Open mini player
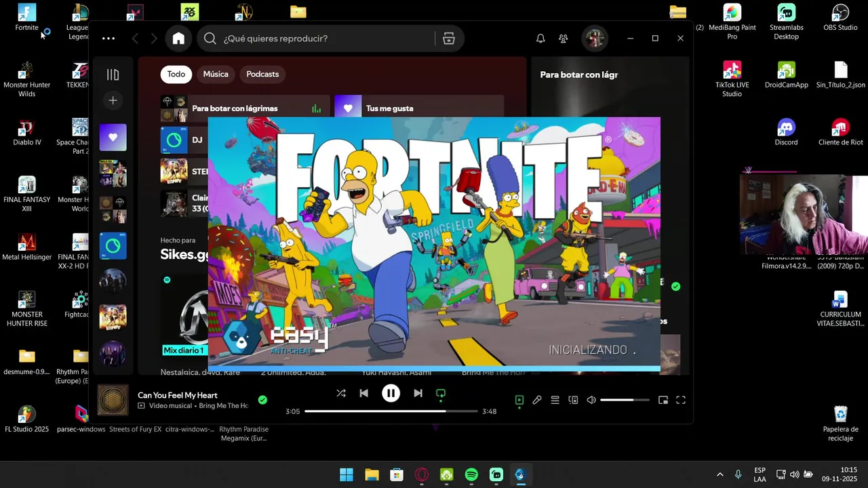Screen dimensions: 868x488 663,400
